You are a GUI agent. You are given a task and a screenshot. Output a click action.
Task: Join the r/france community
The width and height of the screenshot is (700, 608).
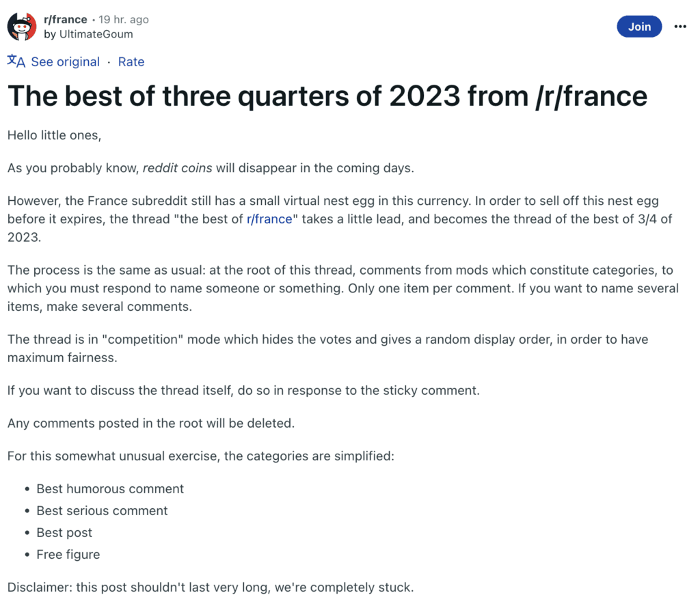point(639,26)
